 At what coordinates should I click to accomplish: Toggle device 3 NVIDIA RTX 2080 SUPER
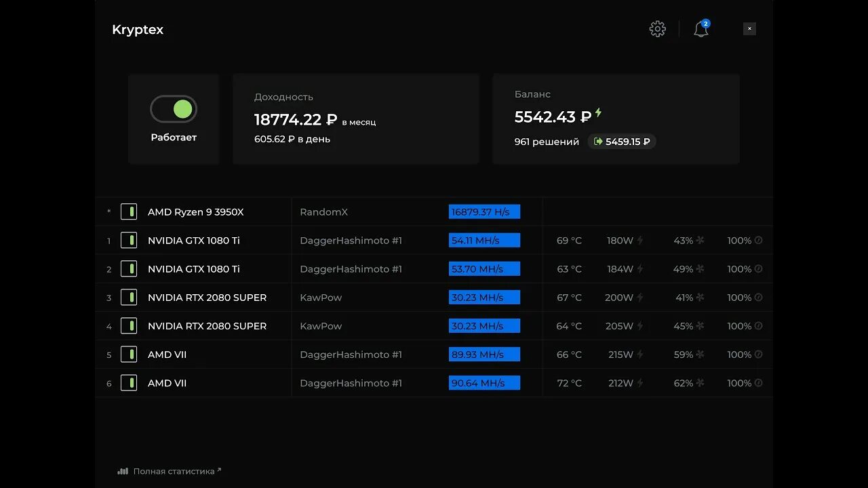129,298
